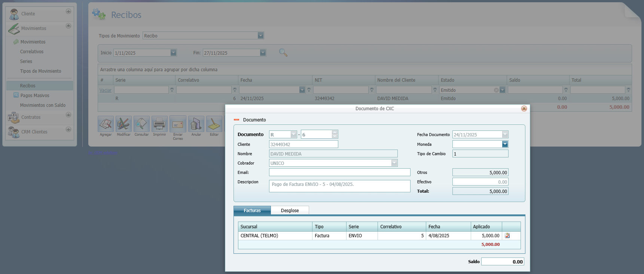Image resolution: width=644 pixels, height=274 pixels.
Task: Click the Correlativo column filter icon
Action: click(235, 90)
